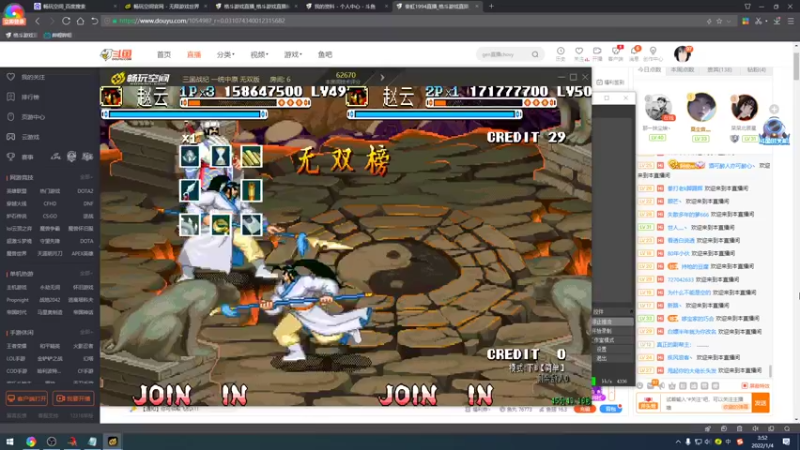
Task: Click the undo/restore arrow beside the home icon
Action: click(x=94, y=21)
